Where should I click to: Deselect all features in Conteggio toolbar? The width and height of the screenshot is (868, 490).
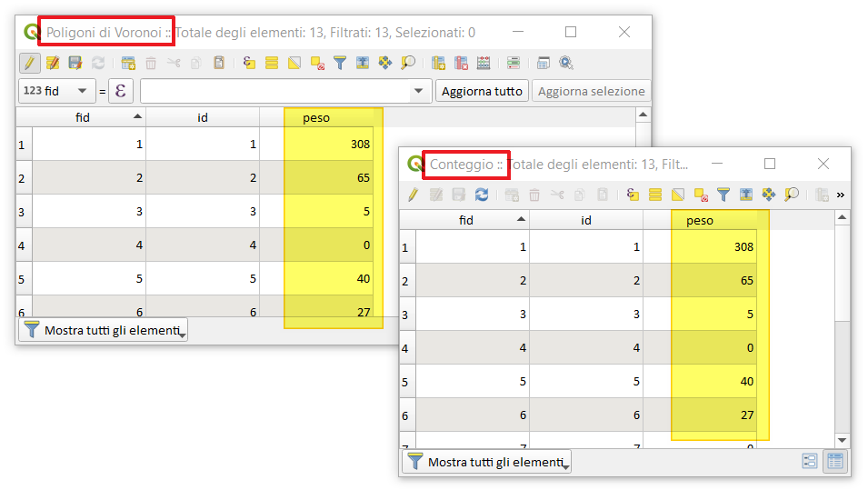pos(701,195)
